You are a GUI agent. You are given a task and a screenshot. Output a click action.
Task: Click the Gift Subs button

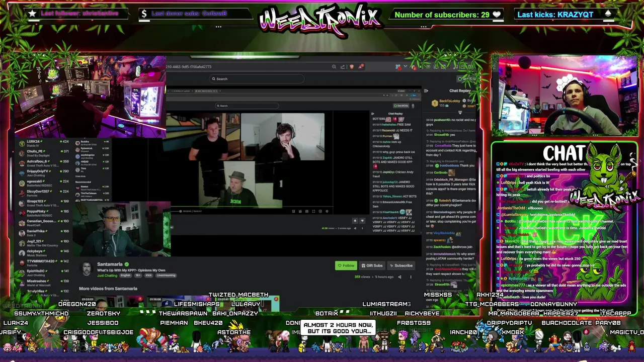click(x=372, y=265)
